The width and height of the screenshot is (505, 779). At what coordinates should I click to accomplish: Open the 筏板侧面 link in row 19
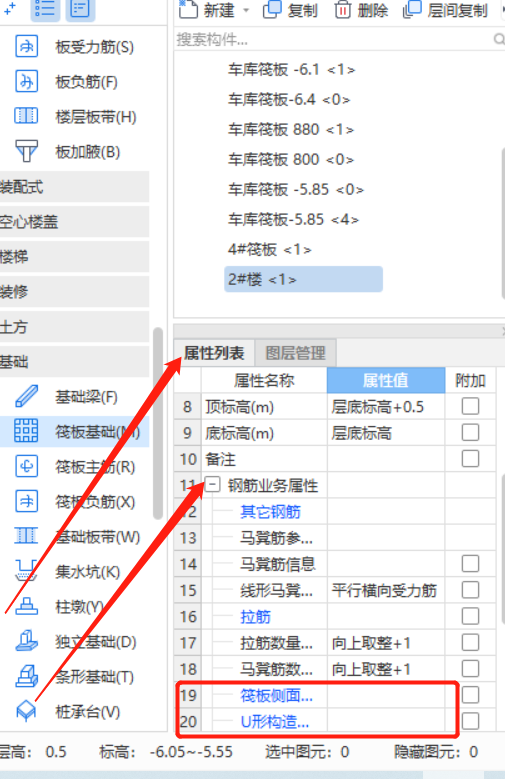pyautogui.click(x=276, y=696)
